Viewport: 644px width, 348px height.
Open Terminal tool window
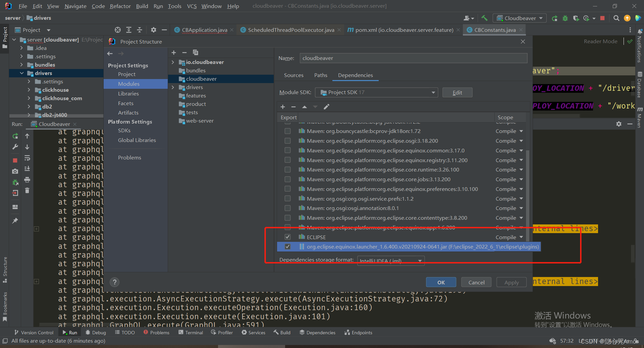pos(191,333)
